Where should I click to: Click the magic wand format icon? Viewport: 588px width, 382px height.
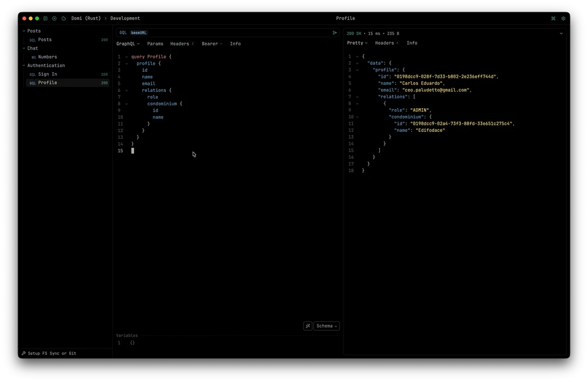[308, 326]
